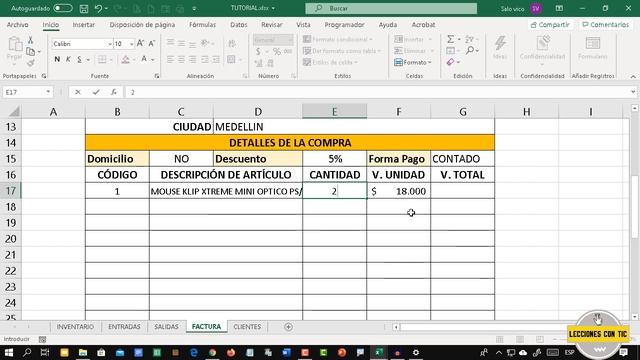Click the Buscar search box
This screenshot has width=640, height=360.
click(391, 8)
